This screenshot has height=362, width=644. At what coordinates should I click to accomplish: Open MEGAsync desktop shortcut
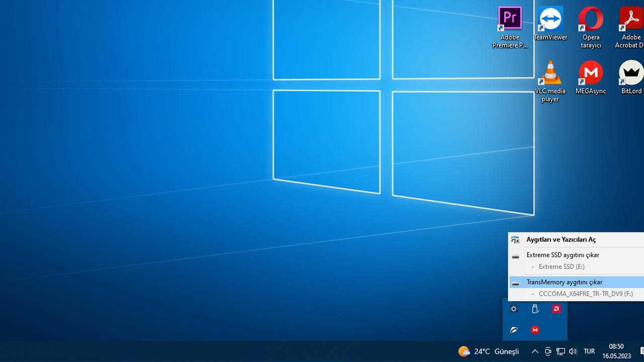click(591, 73)
